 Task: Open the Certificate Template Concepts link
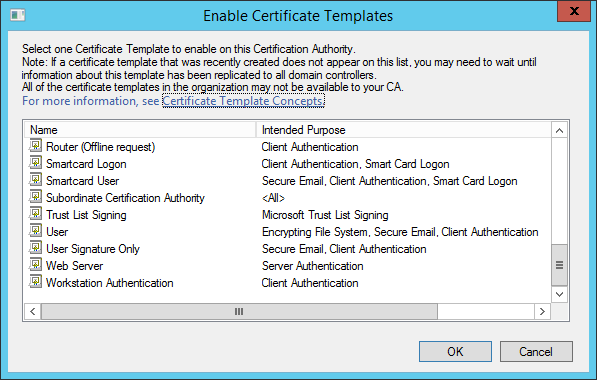[x=243, y=101]
